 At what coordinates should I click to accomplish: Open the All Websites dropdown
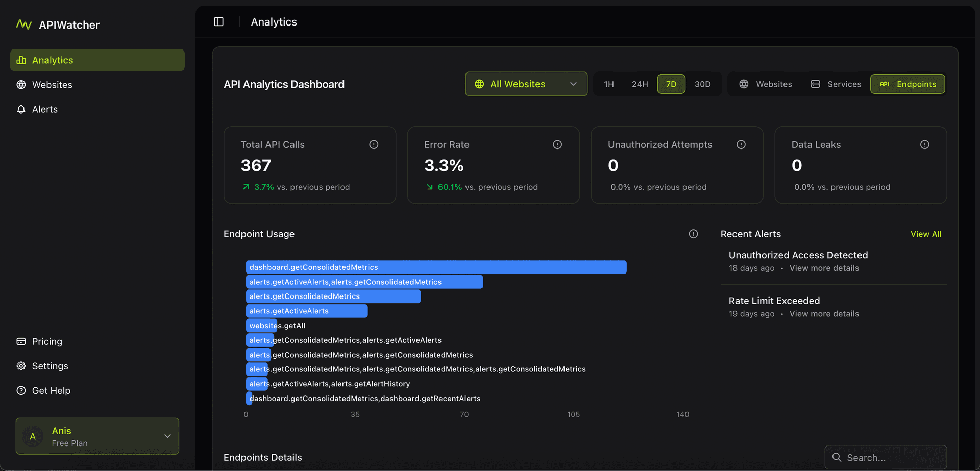[526, 84]
